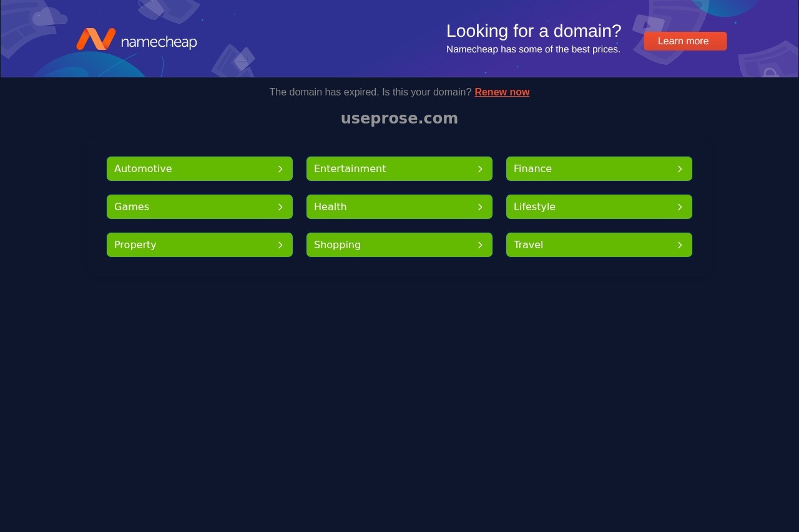Select the Automotive chevron arrow
The image size is (799, 532).
pyautogui.click(x=280, y=168)
